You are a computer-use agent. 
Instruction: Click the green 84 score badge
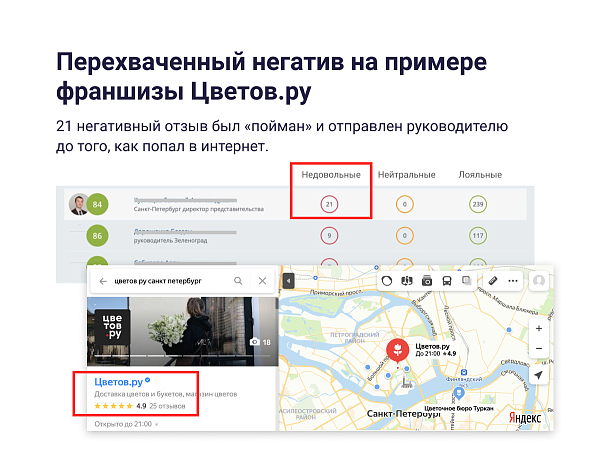97,204
